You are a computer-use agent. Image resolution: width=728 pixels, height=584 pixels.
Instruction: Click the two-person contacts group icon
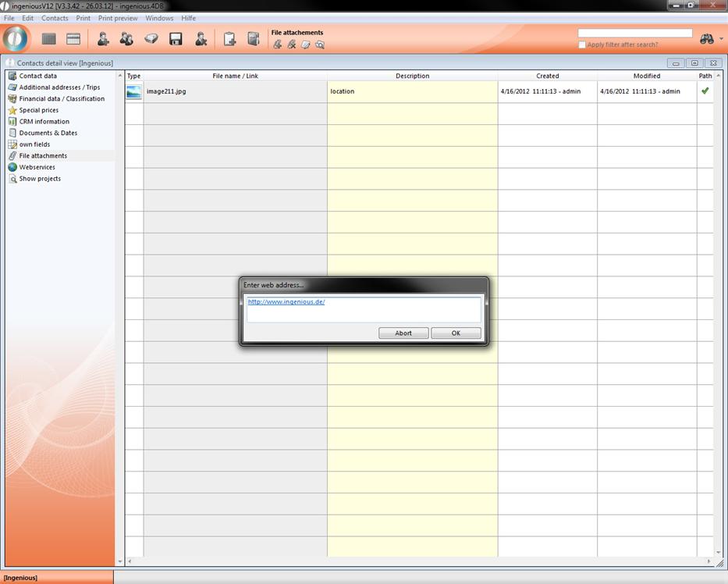click(126, 39)
